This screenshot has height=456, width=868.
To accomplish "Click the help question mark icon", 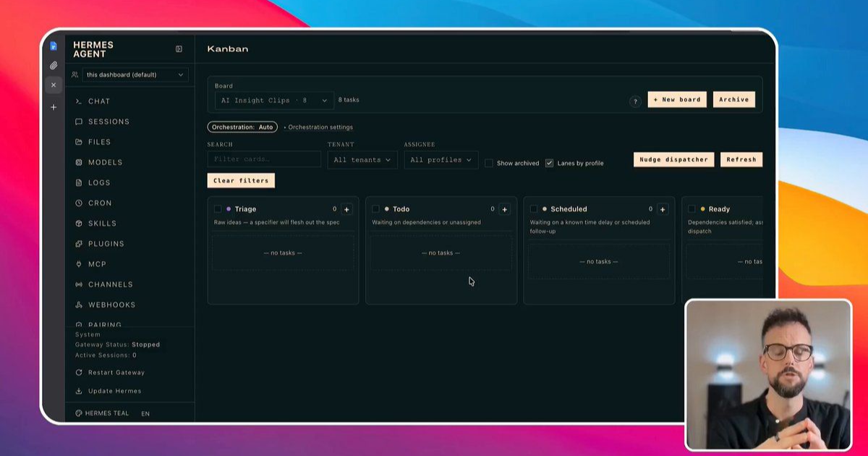I will click(635, 101).
